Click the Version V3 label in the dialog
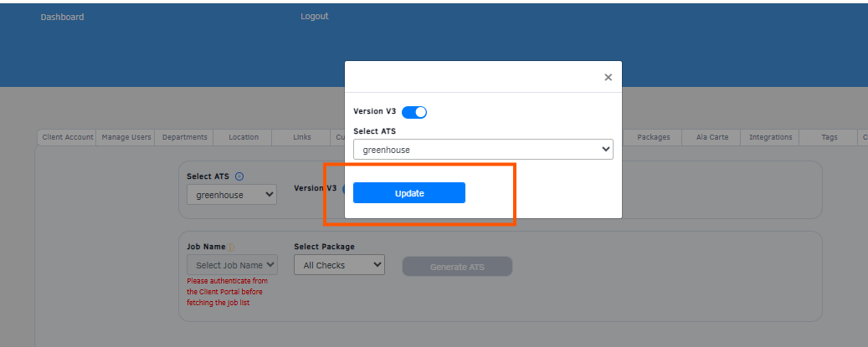Image resolution: width=868 pixels, height=347 pixels. pos(375,111)
